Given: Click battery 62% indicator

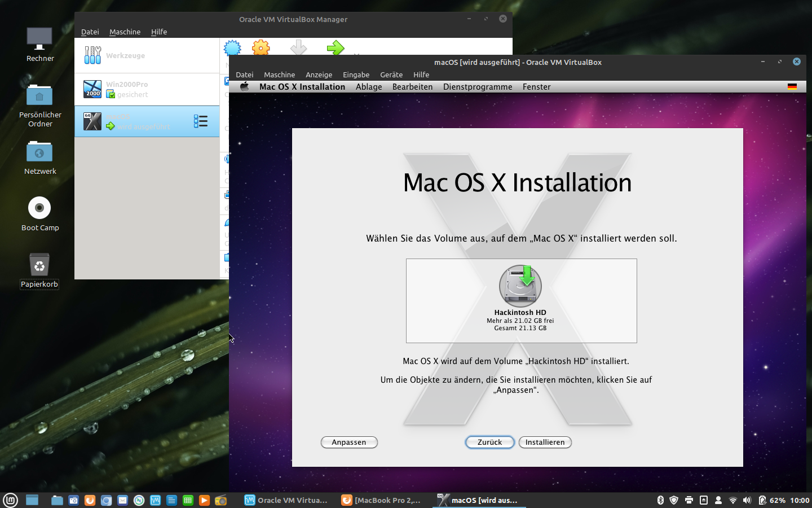Looking at the screenshot, I should point(772,500).
